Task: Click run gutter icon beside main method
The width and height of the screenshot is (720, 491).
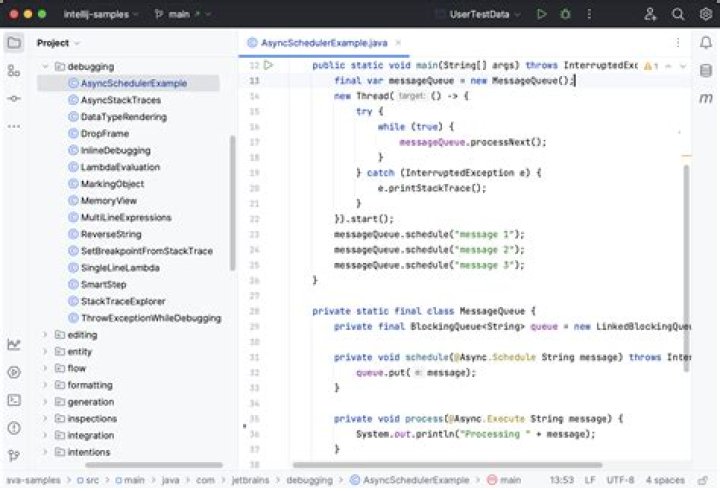Action: click(269, 65)
